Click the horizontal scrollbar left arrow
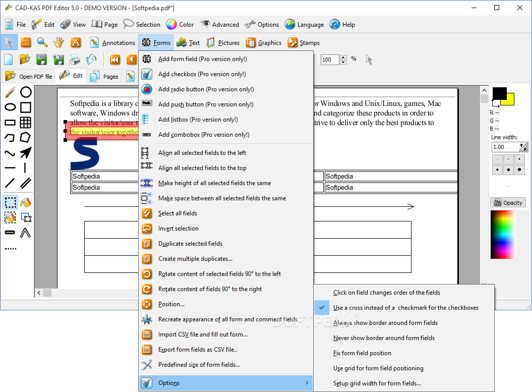This screenshot has width=532, height=392. point(39,293)
